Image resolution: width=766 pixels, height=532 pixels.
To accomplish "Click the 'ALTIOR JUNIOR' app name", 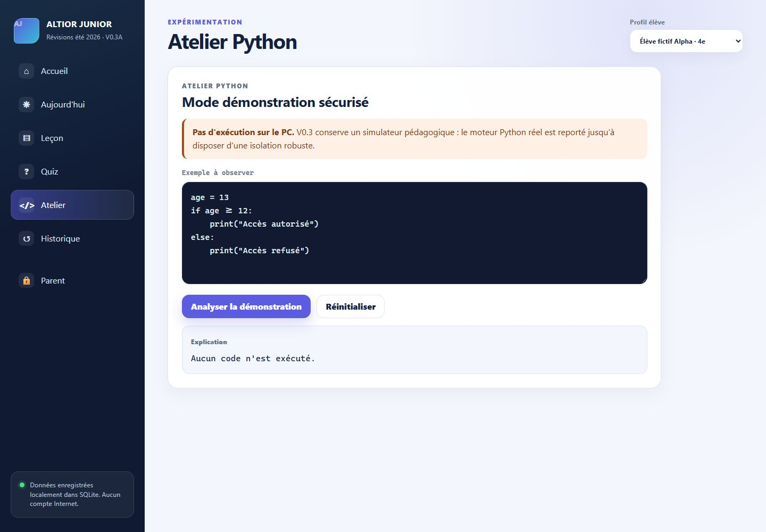I will [79, 24].
